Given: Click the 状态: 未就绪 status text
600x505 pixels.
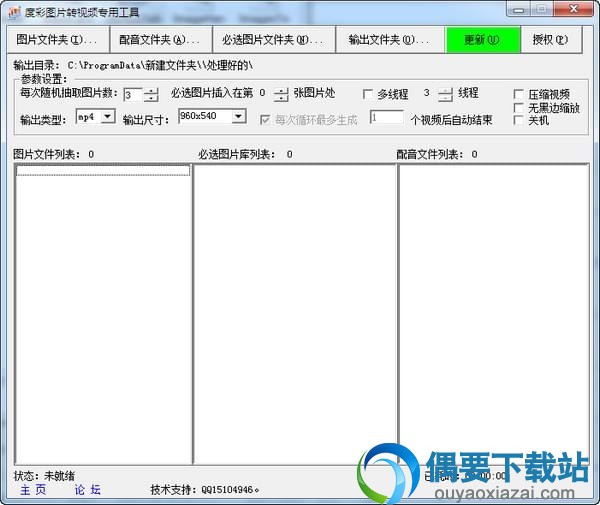Looking at the screenshot, I should (44, 476).
